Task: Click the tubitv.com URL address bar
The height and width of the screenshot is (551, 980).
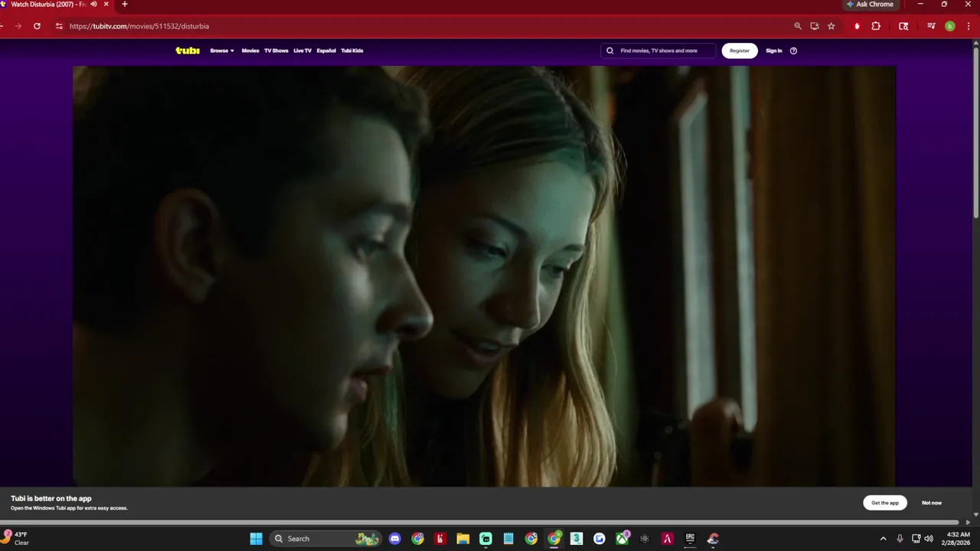Action: pyautogui.click(x=139, y=26)
